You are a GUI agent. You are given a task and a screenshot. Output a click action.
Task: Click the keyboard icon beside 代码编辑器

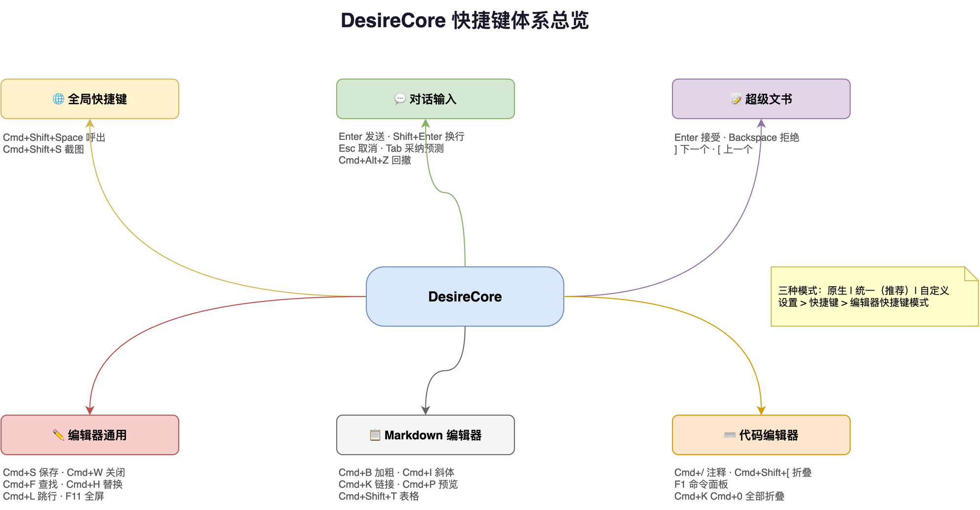730,435
